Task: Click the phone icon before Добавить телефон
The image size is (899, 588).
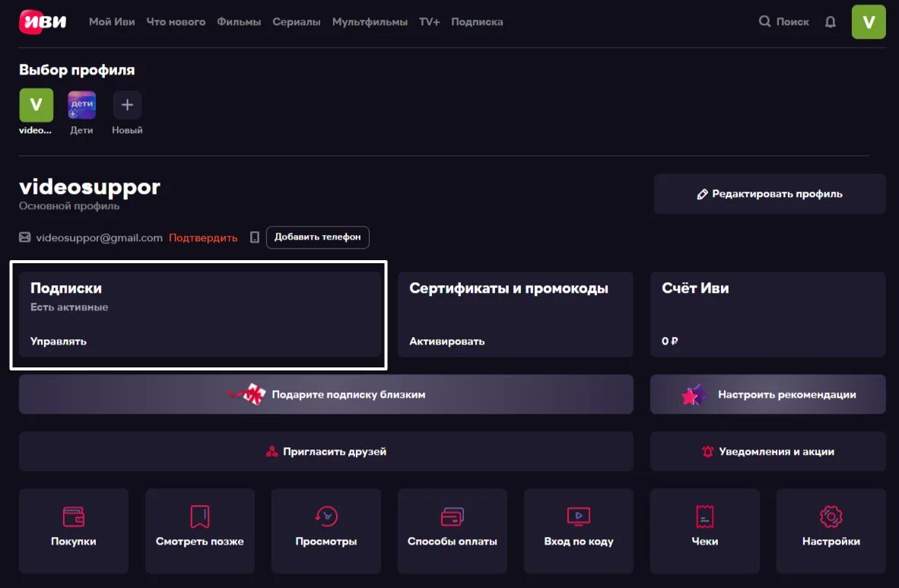Action: (x=255, y=237)
